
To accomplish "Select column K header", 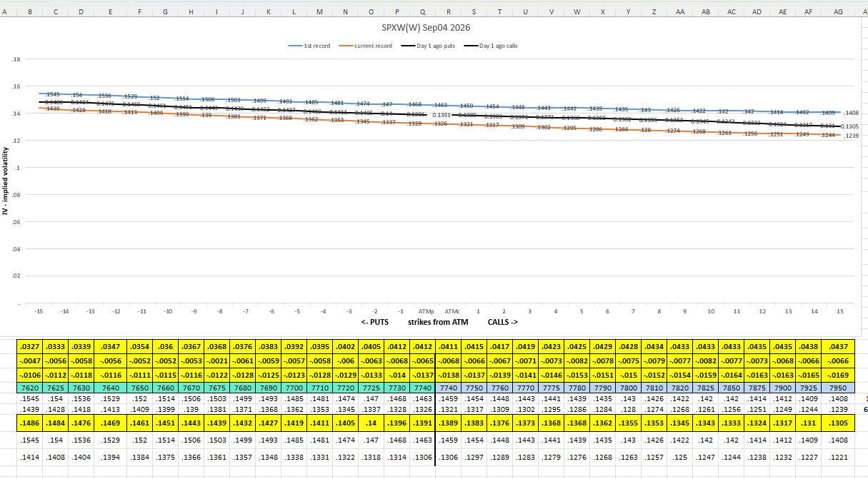I will 268,11.
